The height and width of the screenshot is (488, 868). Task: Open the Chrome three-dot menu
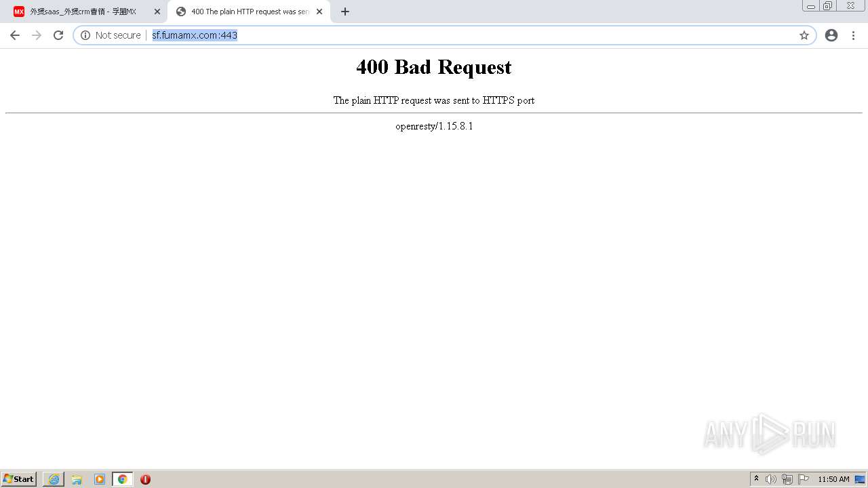[853, 35]
